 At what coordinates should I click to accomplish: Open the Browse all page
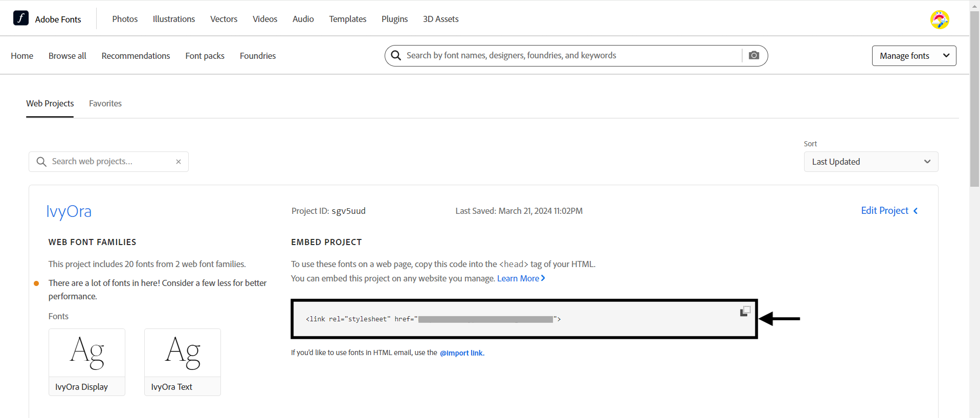pyautogui.click(x=68, y=56)
